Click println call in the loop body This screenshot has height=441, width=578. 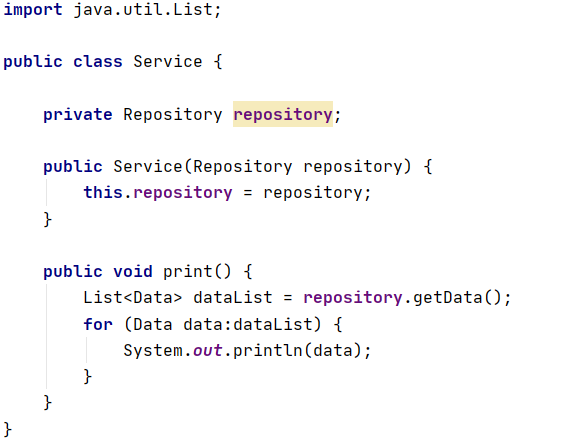click(268, 350)
